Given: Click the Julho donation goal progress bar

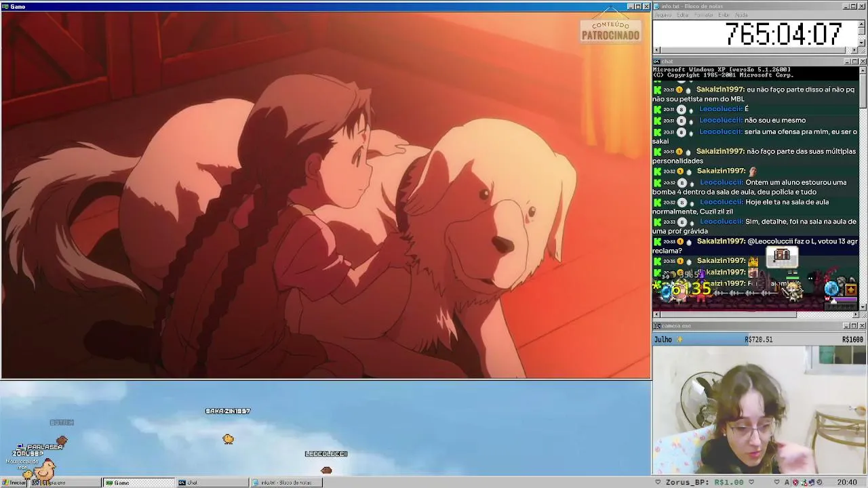Looking at the screenshot, I should point(759,340).
